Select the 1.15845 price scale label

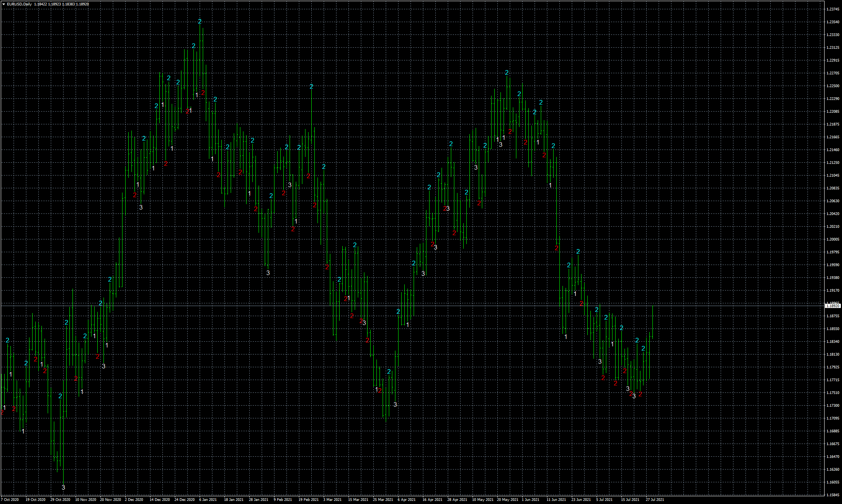point(833,495)
